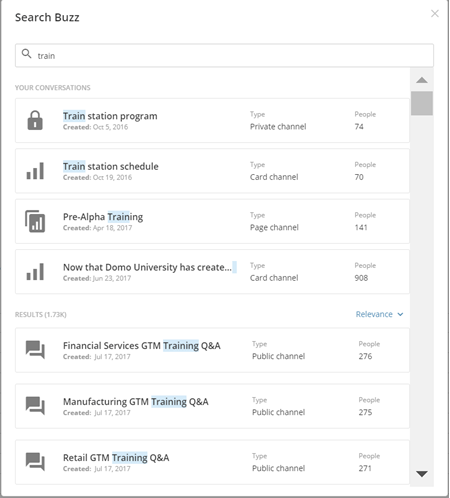Click the bar chart icon for Train station schedule
This screenshot has height=498, width=450.
pos(35,171)
